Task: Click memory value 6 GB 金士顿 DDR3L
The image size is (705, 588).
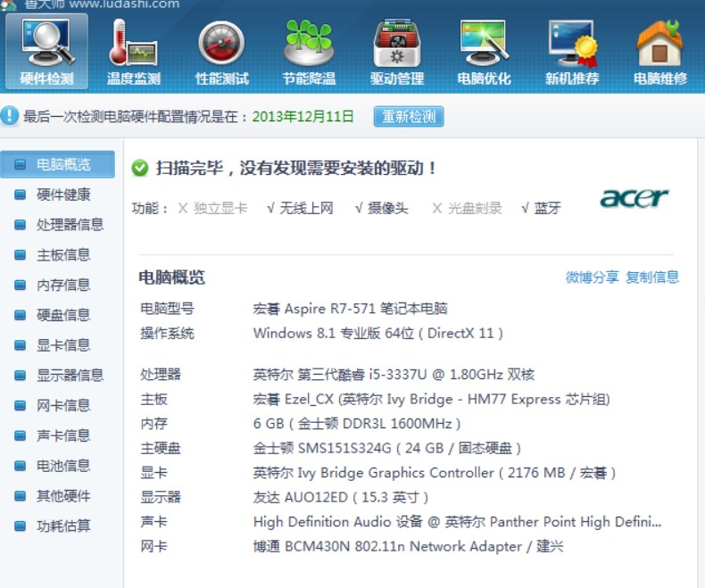Action: 357,424
